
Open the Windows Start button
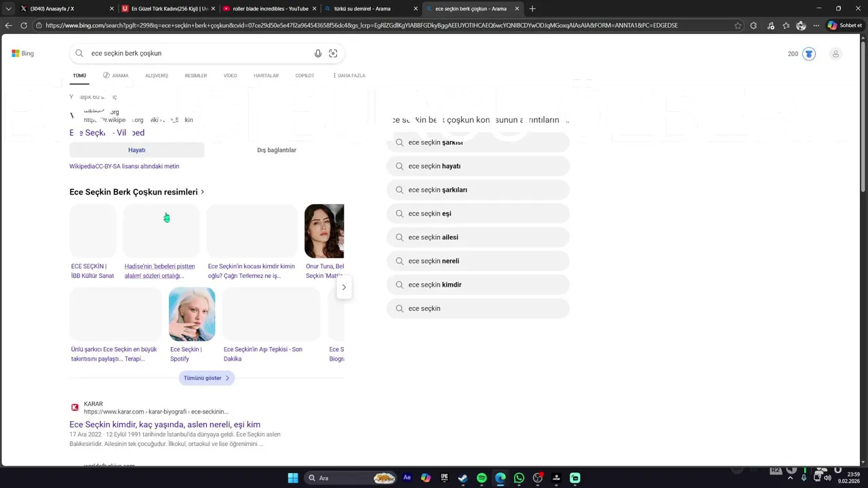point(293,478)
